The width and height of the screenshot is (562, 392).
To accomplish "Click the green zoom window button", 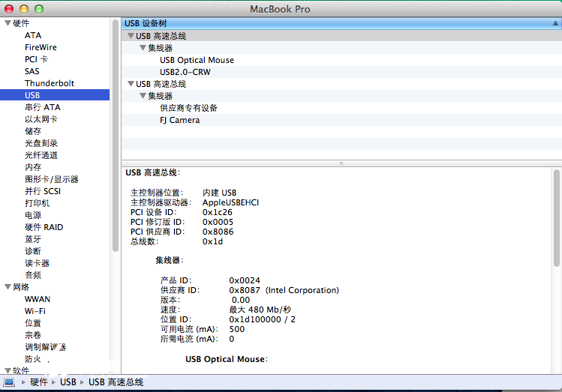I will (39, 8).
